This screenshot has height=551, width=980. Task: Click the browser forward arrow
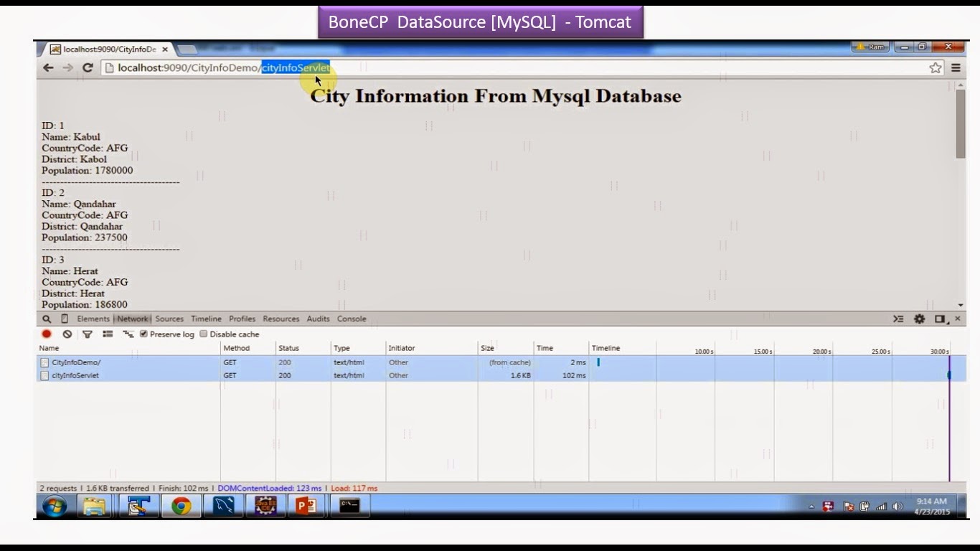(67, 67)
